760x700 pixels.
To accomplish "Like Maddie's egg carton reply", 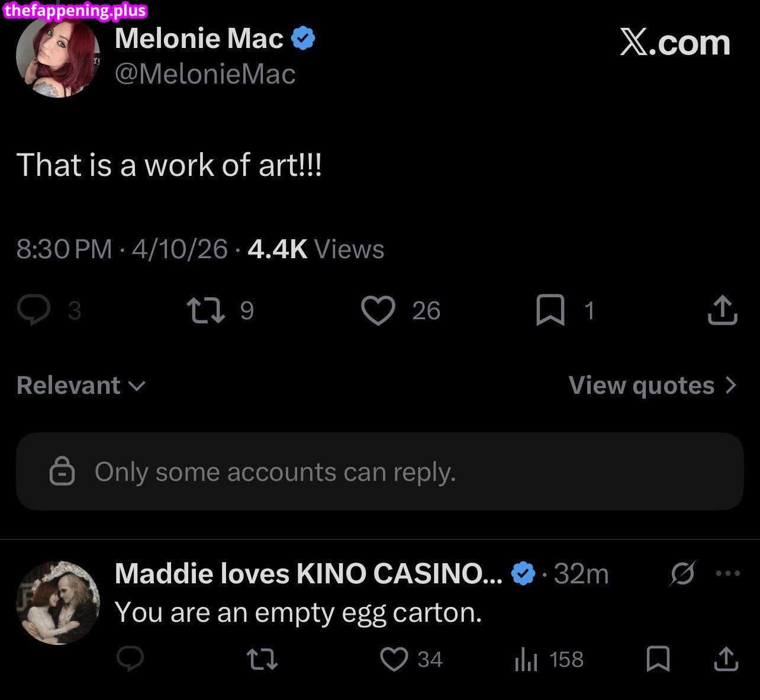I will [394, 659].
